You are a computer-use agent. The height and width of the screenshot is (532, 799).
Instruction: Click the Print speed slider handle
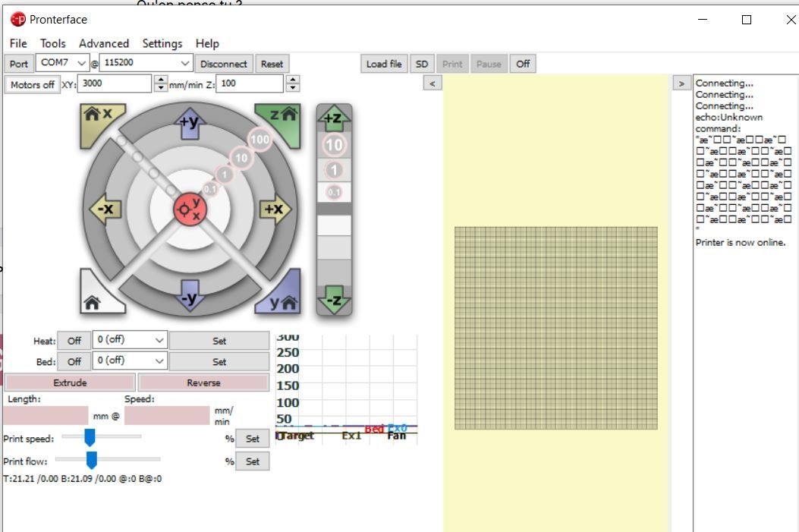coord(90,437)
